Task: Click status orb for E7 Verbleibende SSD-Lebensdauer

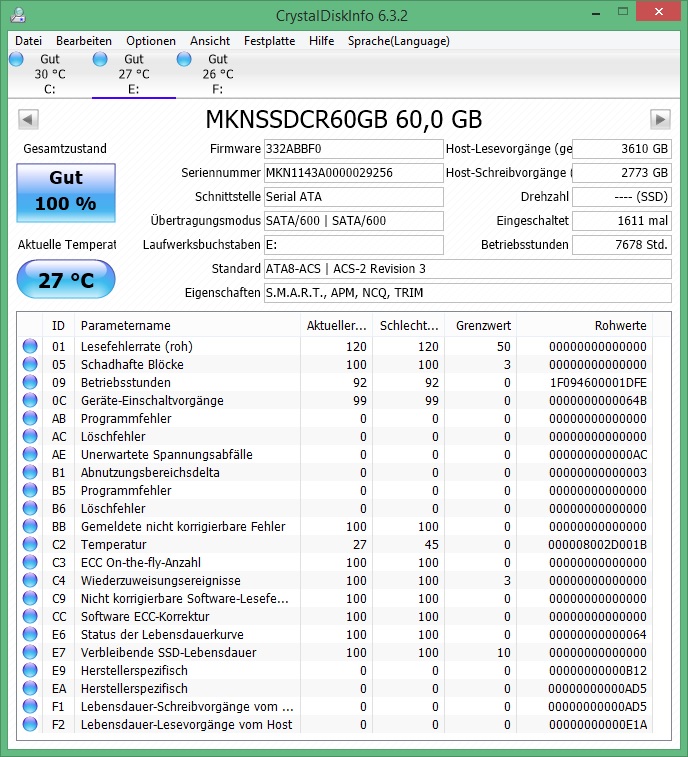Action: coord(30,652)
